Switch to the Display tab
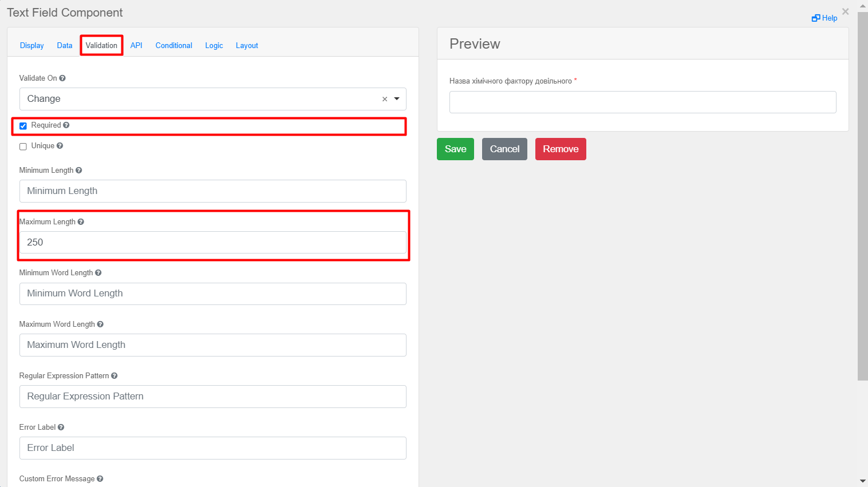The image size is (868, 487). pyautogui.click(x=32, y=45)
